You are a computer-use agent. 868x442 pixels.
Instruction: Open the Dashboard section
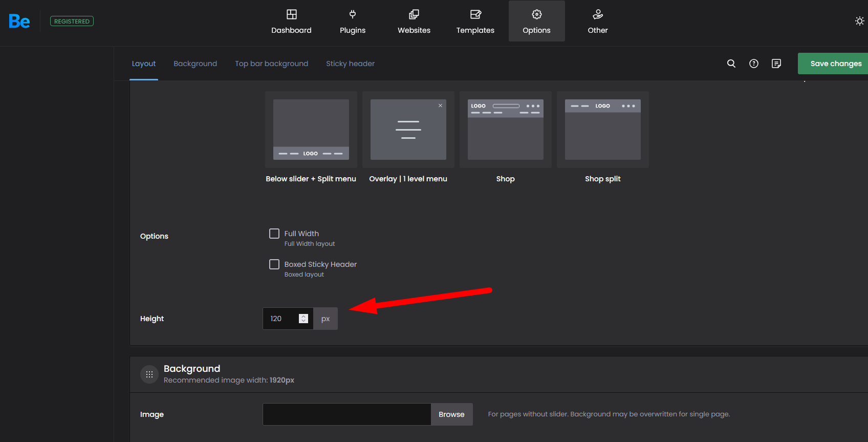coord(291,22)
